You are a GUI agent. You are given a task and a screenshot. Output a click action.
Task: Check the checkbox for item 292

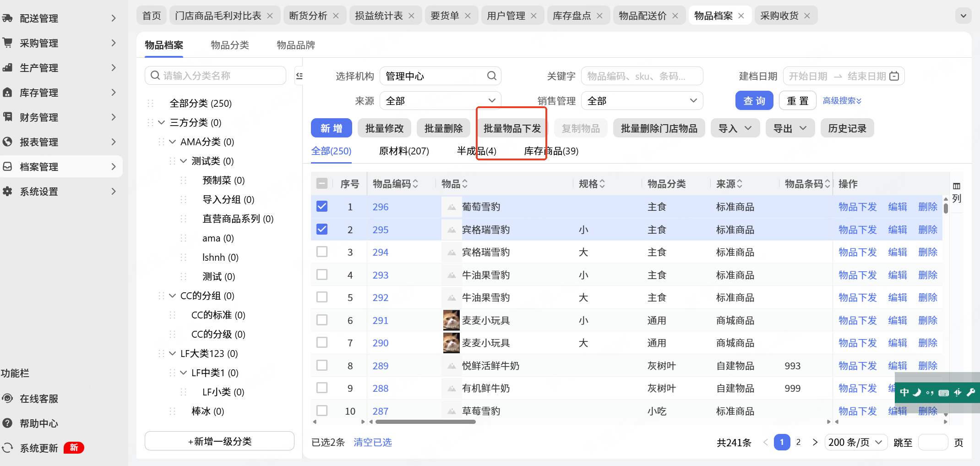tap(322, 297)
